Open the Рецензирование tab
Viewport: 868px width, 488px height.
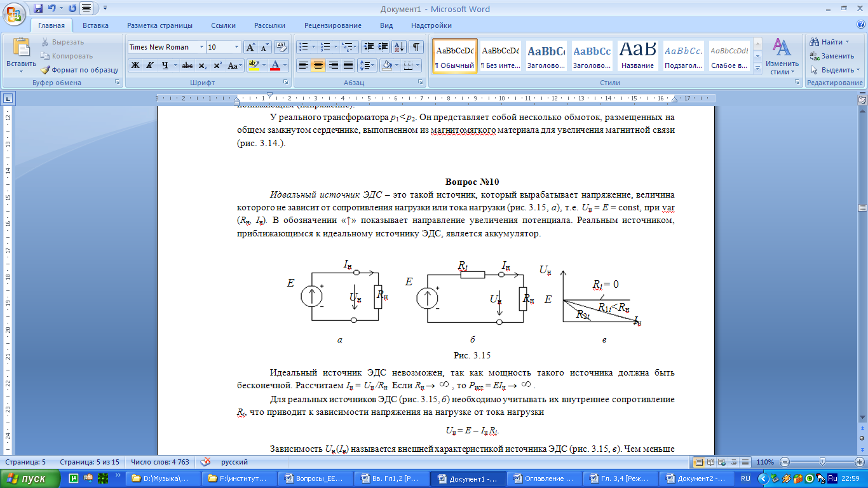pyautogui.click(x=333, y=25)
